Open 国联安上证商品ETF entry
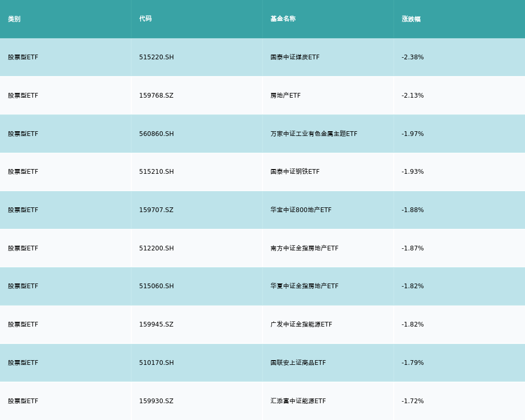This screenshot has height=420, width=525. point(298,363)
